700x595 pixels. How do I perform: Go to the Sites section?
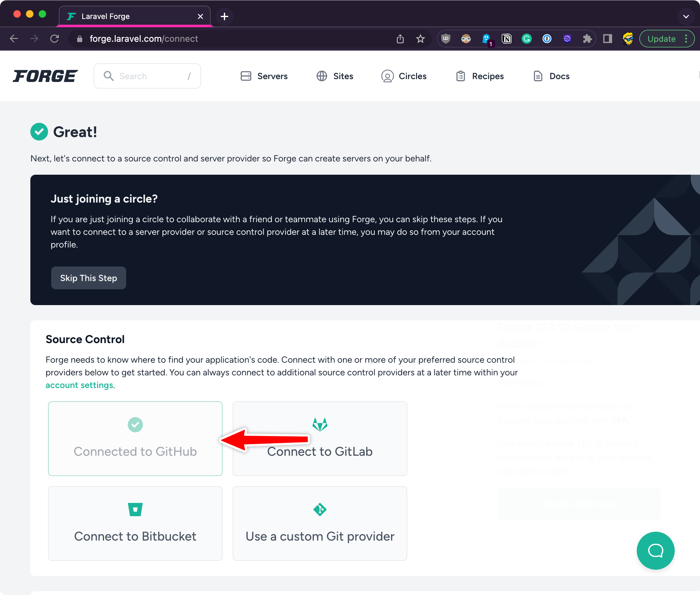(x=335, y=76)
